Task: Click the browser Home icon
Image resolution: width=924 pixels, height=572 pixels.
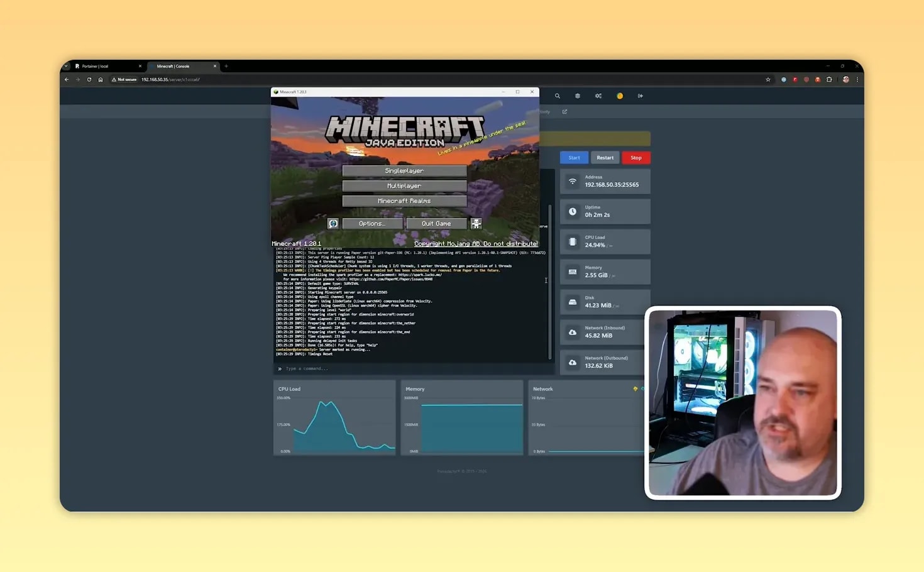Action: pos(101,80)
